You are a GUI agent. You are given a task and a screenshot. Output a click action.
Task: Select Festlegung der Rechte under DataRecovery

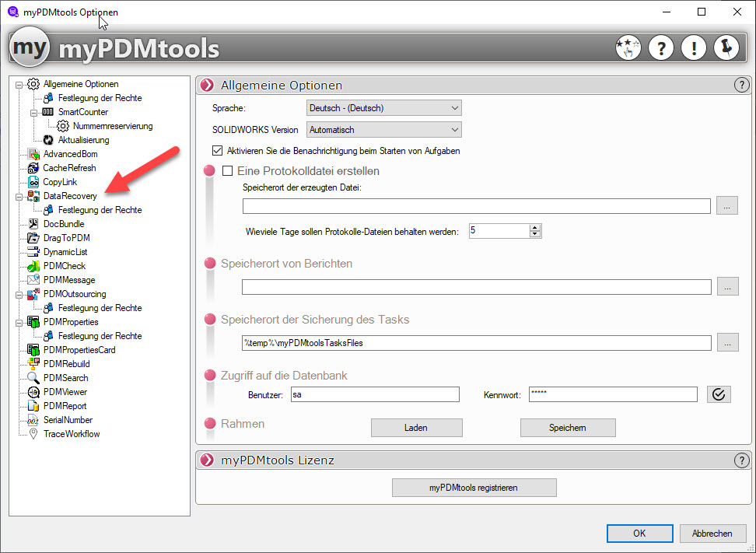pos(100,210)
